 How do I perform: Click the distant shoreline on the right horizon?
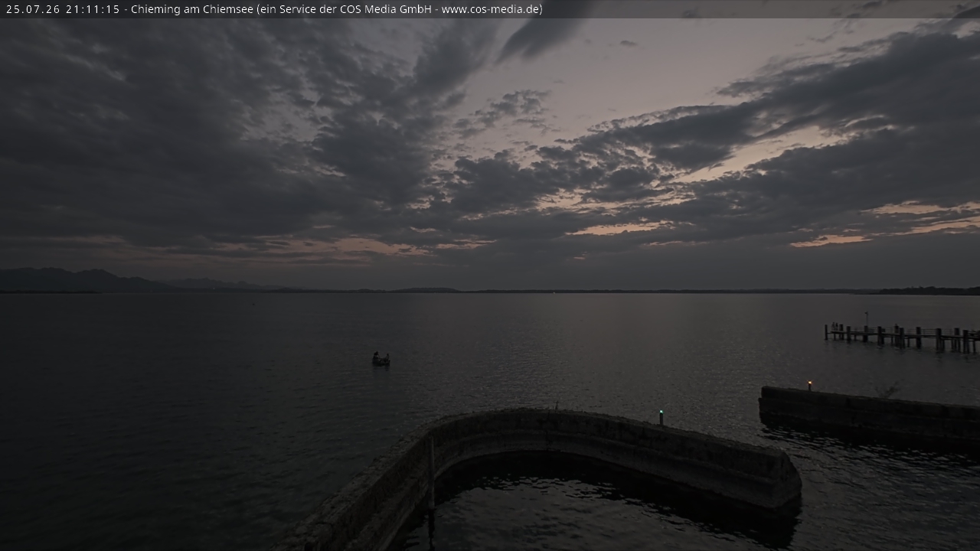click(x=926, y=291)
